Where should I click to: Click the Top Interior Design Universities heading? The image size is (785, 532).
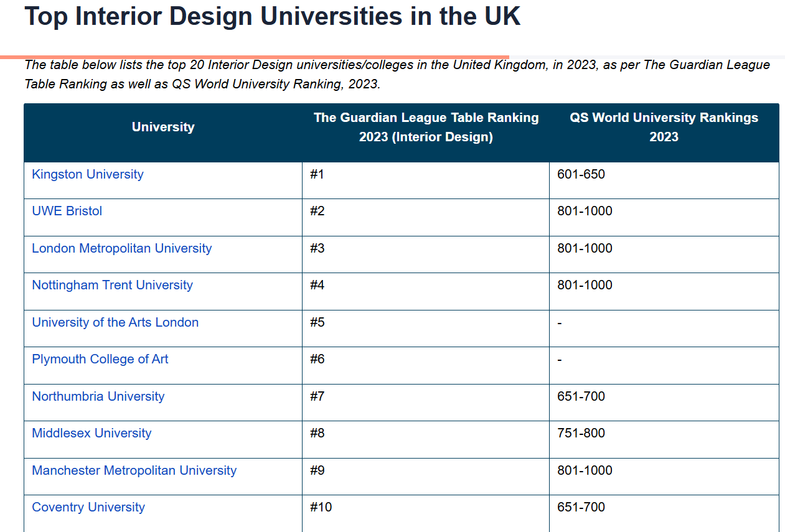272,17
